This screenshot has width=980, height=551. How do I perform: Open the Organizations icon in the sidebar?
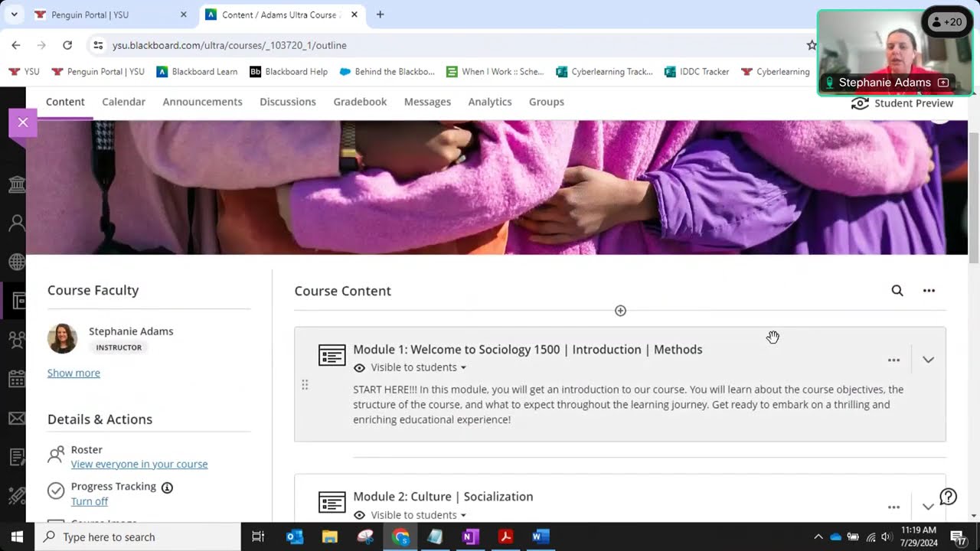[x=16, y=340]
